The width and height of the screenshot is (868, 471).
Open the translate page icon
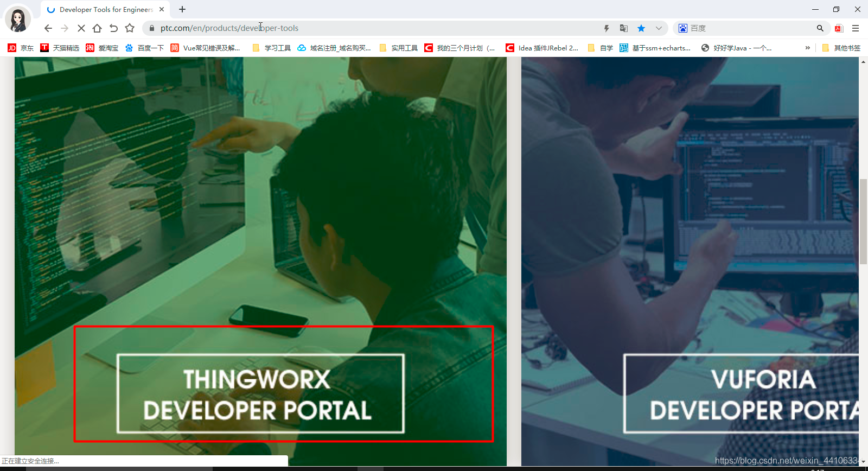tap(624, 28)
